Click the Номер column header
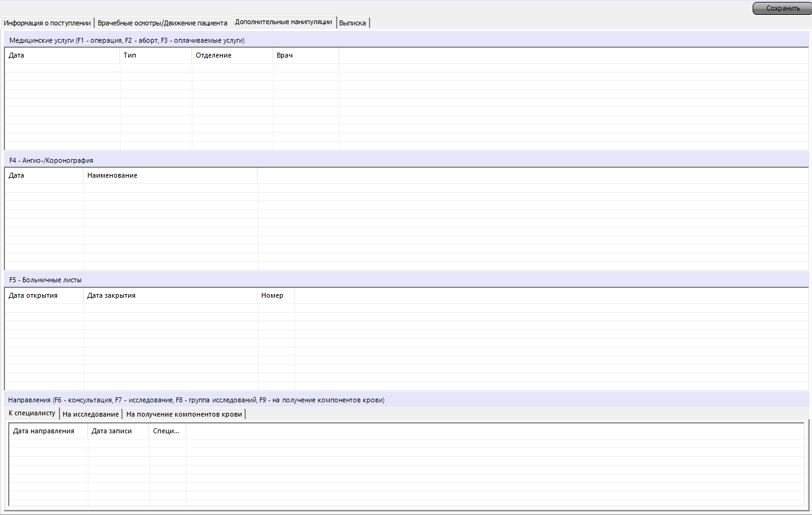 (x=276, y=296)
